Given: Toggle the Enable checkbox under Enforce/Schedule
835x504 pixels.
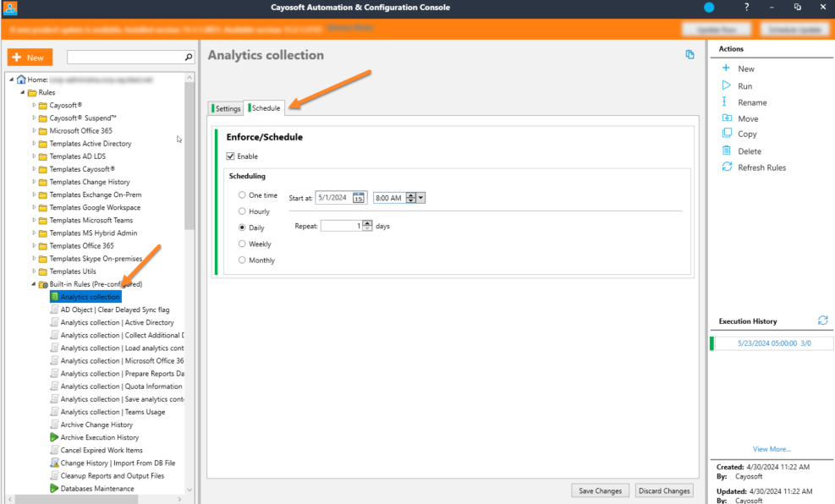Looking at the screenshot, I should pos(231,156).
